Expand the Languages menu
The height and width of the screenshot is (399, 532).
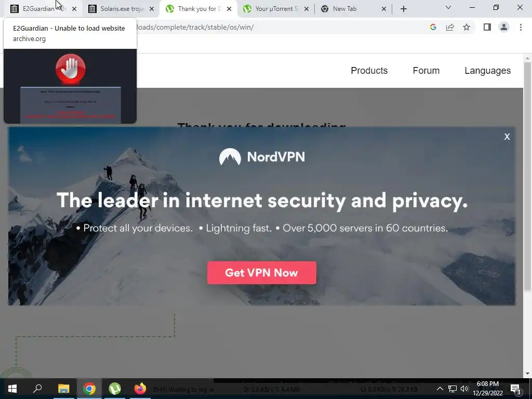coord(487,71)
